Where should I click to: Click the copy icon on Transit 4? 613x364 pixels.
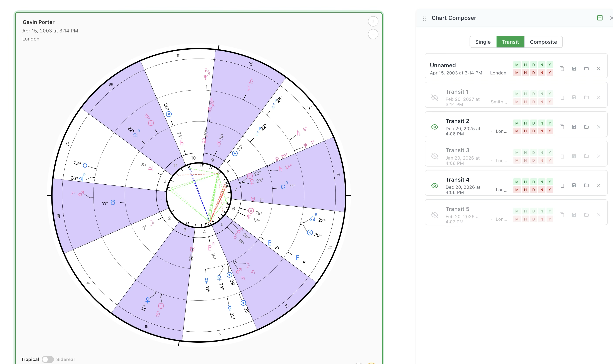(x=562, y=185)
